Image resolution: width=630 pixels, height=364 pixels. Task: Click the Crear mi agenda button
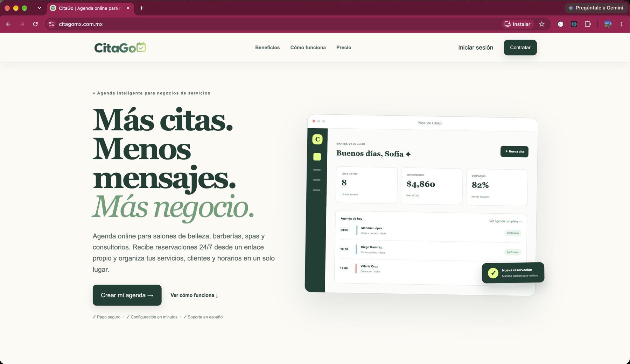[127, 295]
